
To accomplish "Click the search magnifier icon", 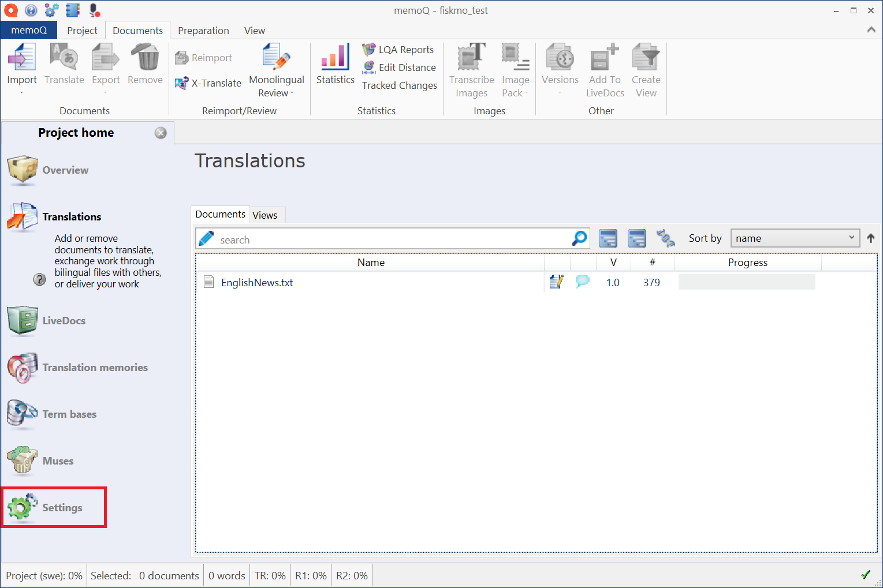I will (x=579, y=238).
